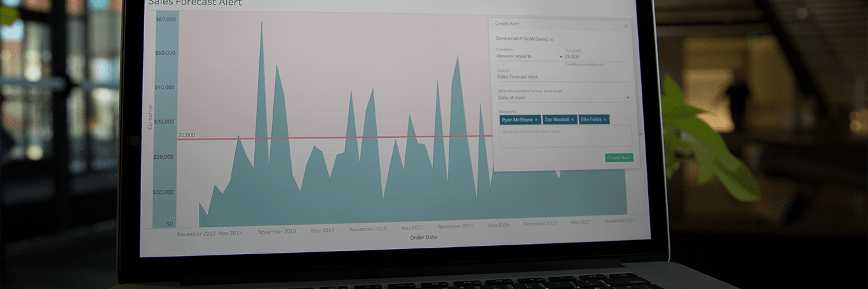Image resolution: width=868 pixels, height=289 pixels.
Task: Click the 'May 2015' x-axis label
Action: tap(412, 227)
